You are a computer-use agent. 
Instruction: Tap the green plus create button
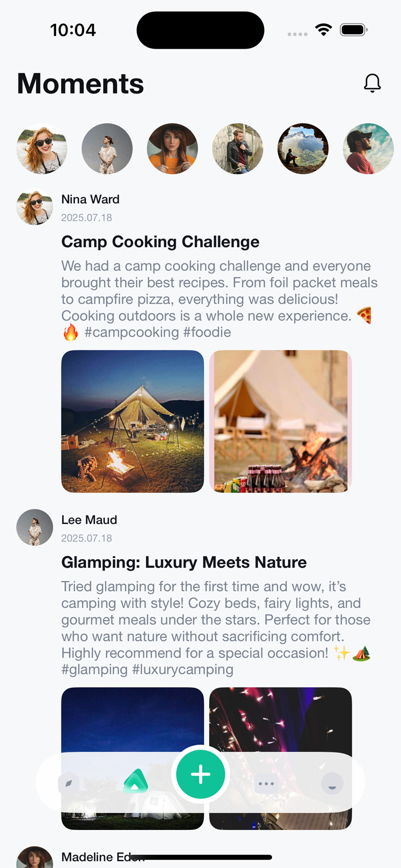(x=200, y=774)
